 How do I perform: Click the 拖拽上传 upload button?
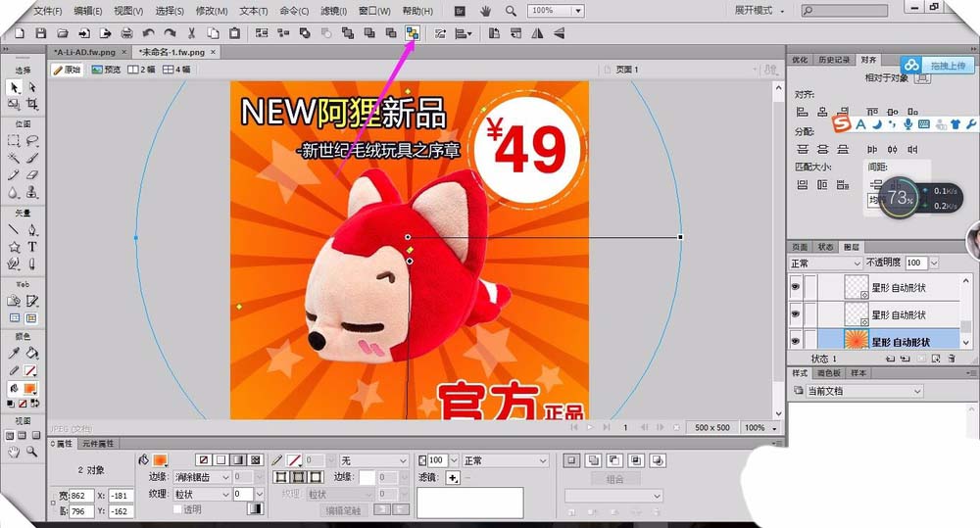936,66
